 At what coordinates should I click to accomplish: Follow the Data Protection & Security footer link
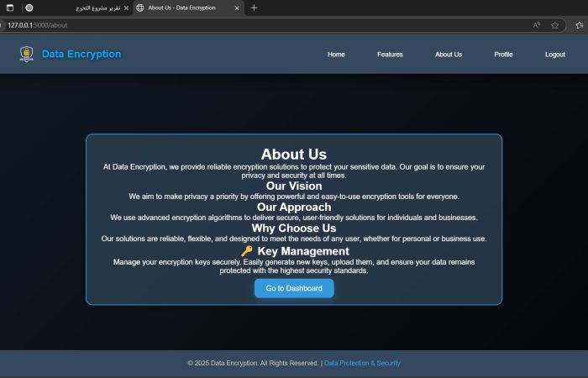tap(362, 363)
